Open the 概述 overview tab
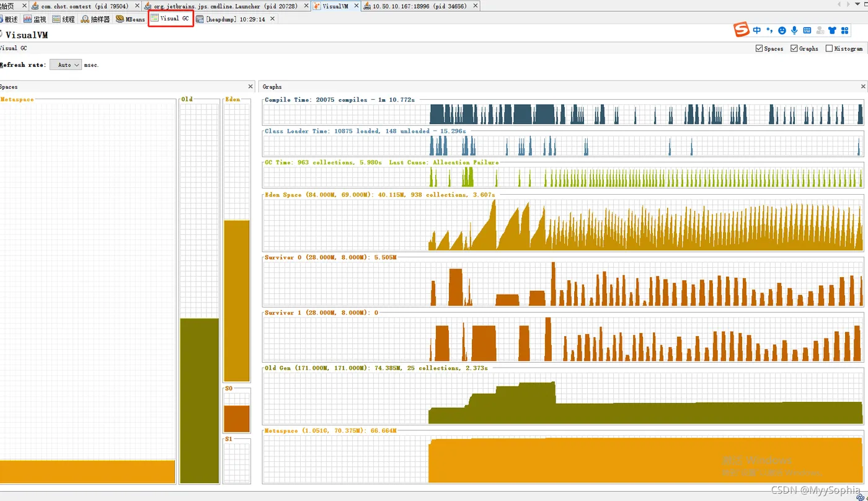868x501 pixels. coord(10,19)
